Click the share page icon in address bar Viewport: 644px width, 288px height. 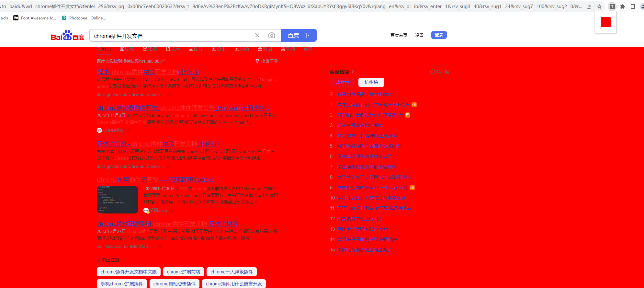coord(589,6)
